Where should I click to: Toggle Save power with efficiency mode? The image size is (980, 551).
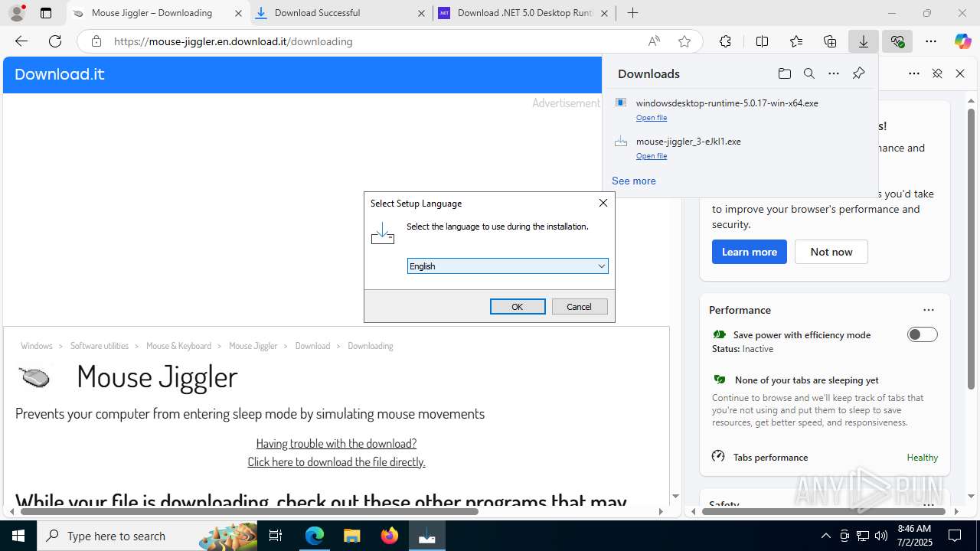tap(922, 334)
